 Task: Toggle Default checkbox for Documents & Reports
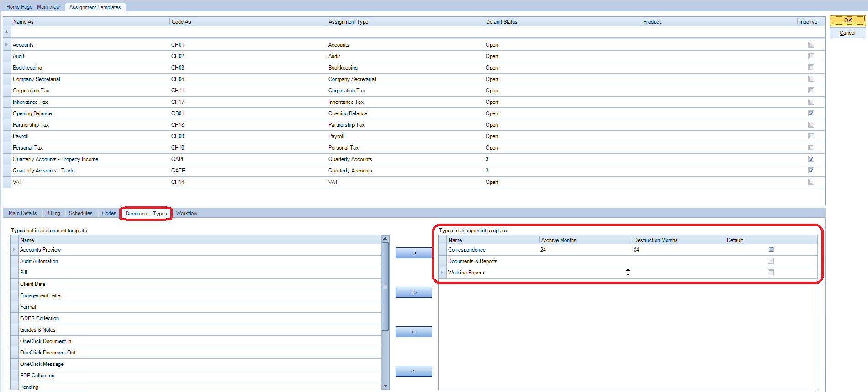point(771,261)
